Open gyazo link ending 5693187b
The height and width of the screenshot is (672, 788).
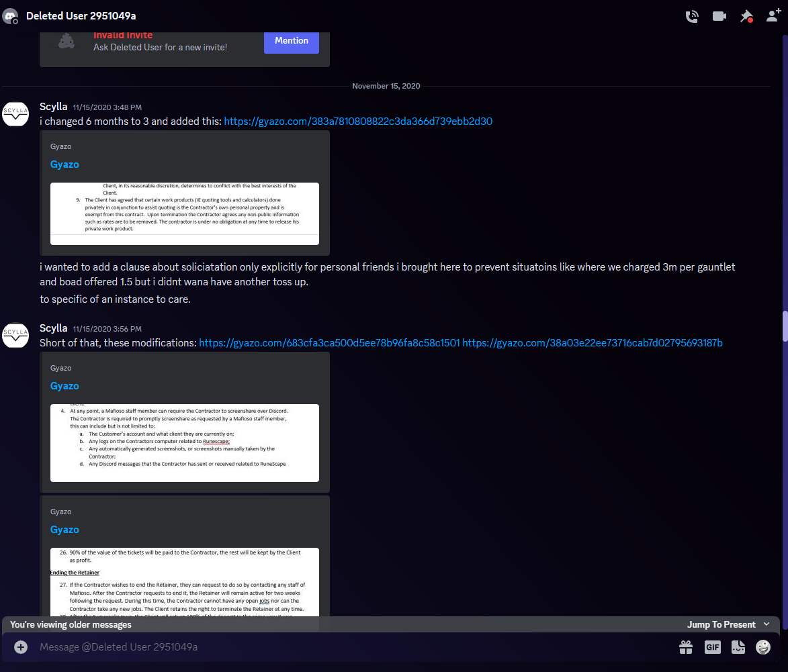coord(593,343)
